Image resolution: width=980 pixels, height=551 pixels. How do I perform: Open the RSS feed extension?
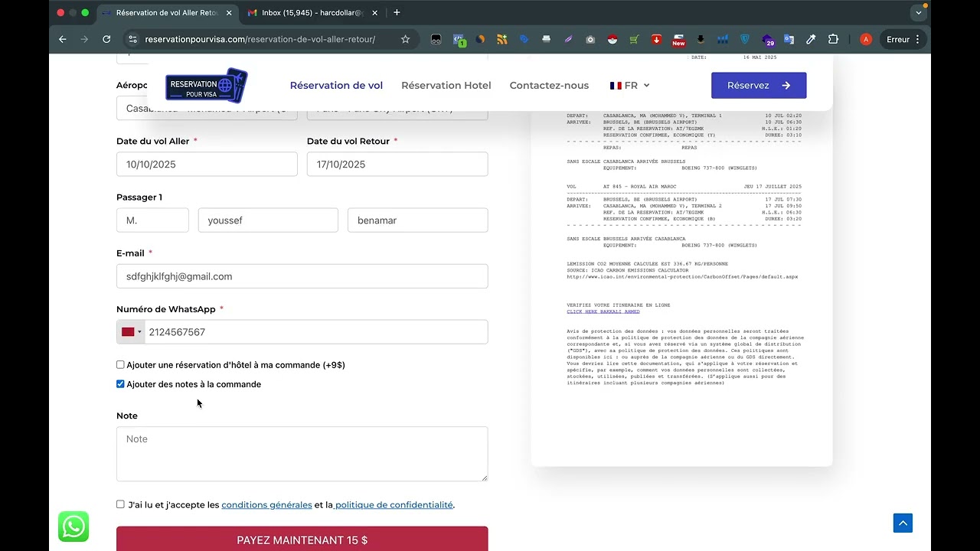pos(502,39)
